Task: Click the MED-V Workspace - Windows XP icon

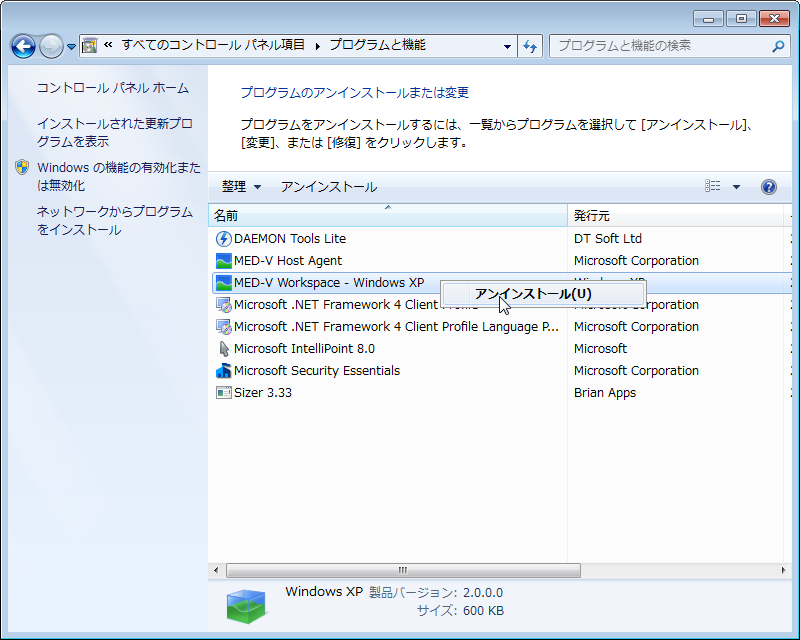Action: [223, 283]
